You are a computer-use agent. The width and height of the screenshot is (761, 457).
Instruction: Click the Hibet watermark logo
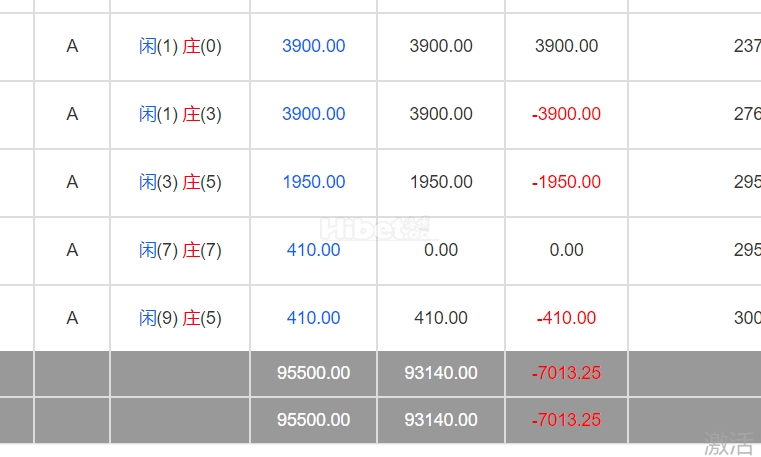point(375,228)
